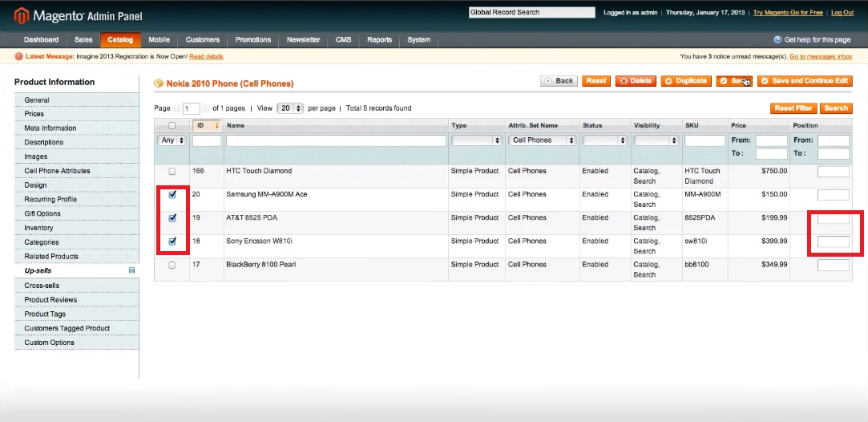Open 'Go to messages inbox' link
Screen dimensions: 868x422
point(821,56)
